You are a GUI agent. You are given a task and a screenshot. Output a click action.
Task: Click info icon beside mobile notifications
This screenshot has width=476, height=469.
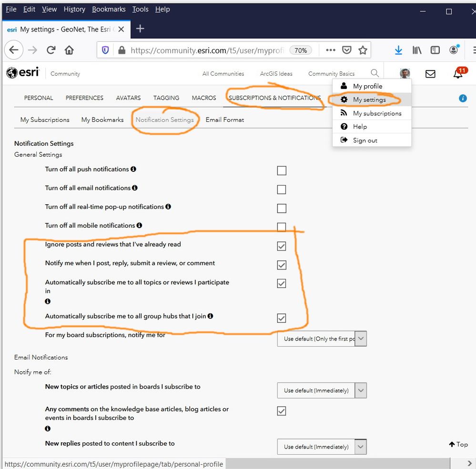[x=139, y=225]
